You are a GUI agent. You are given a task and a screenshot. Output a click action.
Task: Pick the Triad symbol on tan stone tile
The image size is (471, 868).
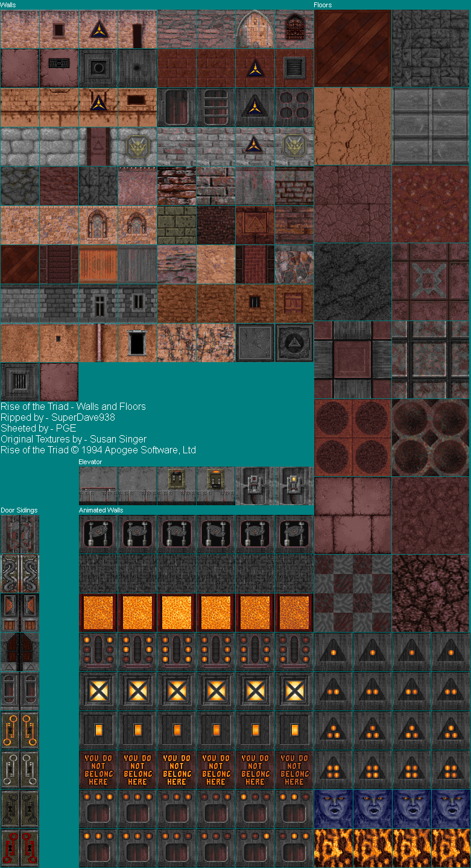coord(98,29)
